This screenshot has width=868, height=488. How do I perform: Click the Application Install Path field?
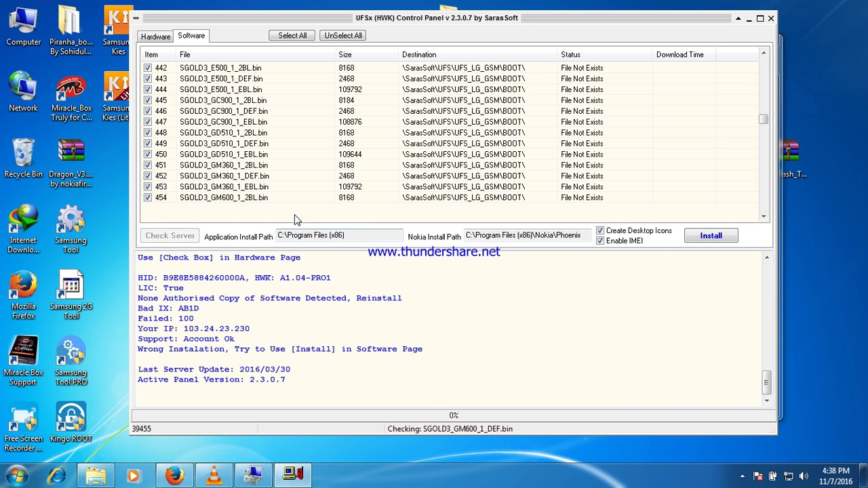(339, 235)
